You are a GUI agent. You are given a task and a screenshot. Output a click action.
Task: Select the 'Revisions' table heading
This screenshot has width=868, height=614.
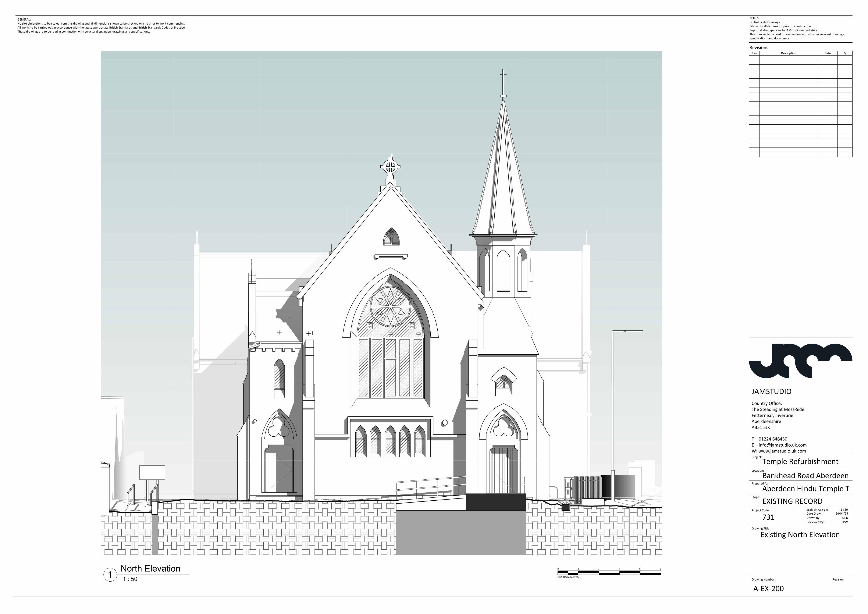(x=759, y=48)
